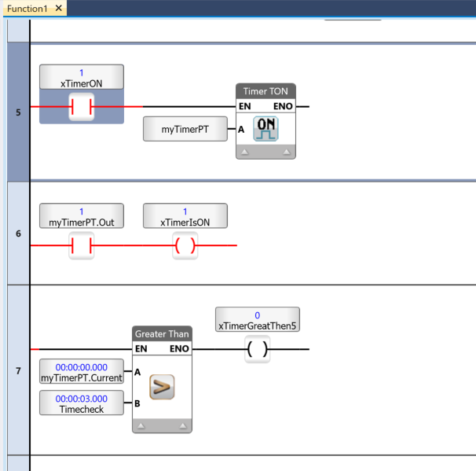Select rung 7 by its number header

point(17,370)
